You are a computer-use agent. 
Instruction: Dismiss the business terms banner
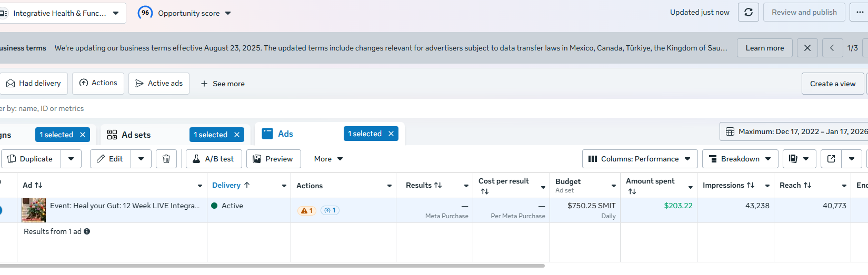(807, 48)
